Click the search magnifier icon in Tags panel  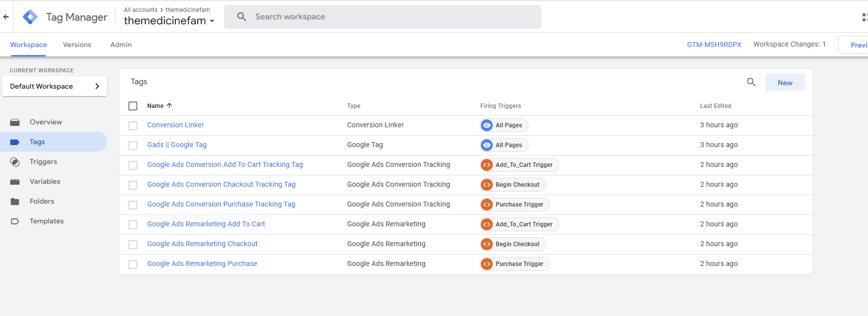point(751,82)
